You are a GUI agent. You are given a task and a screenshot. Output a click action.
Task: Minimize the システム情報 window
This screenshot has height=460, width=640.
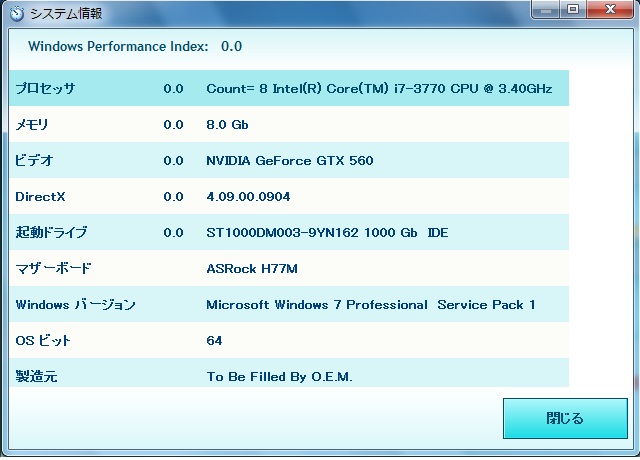(546, 9)
